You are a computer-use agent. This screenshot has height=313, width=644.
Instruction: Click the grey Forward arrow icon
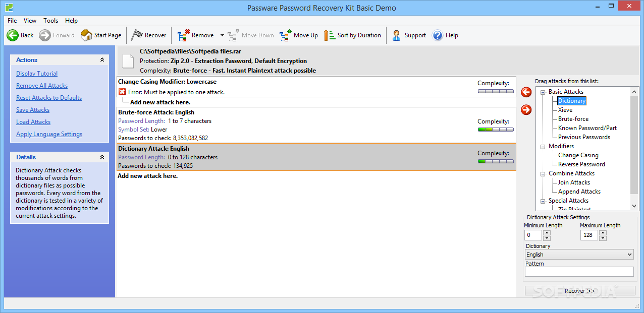[x=45, y=35]
